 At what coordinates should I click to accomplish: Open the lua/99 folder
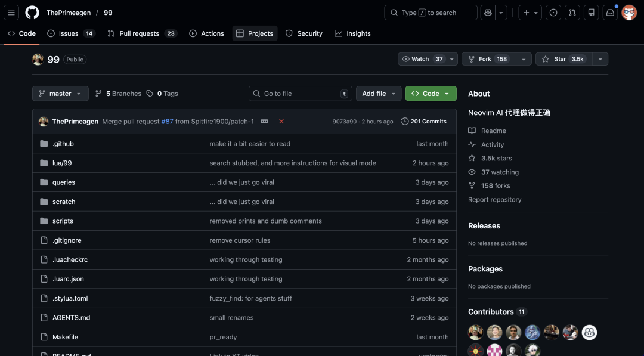pos(62,163)
